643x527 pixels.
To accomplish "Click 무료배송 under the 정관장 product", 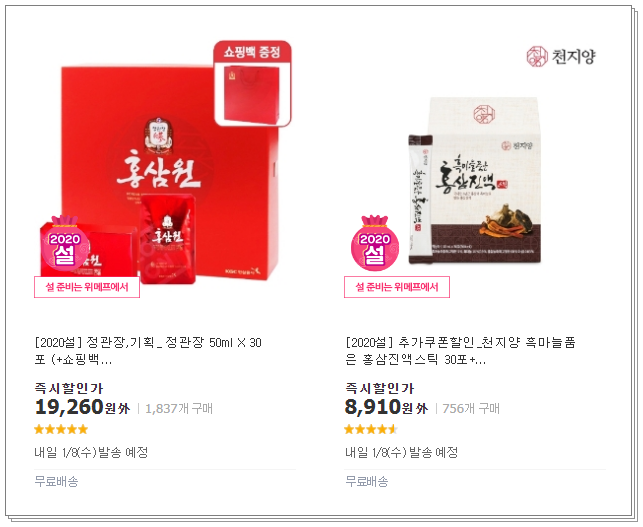I will (56, 481).
